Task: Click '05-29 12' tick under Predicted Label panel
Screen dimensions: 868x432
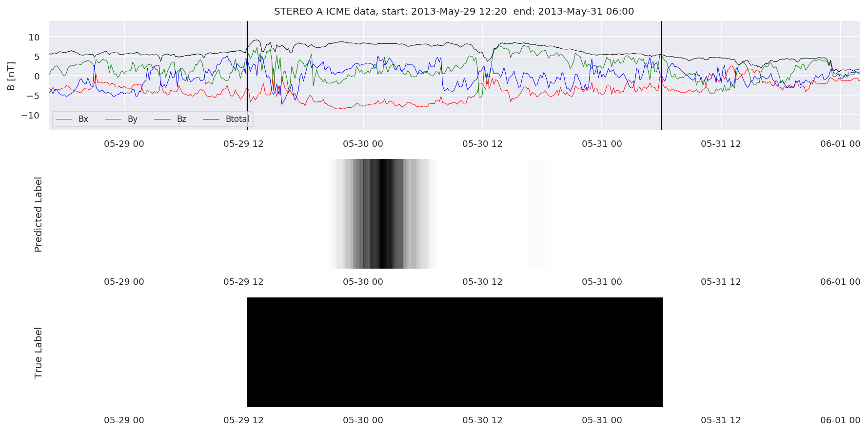Action: [x=244, y=282]
